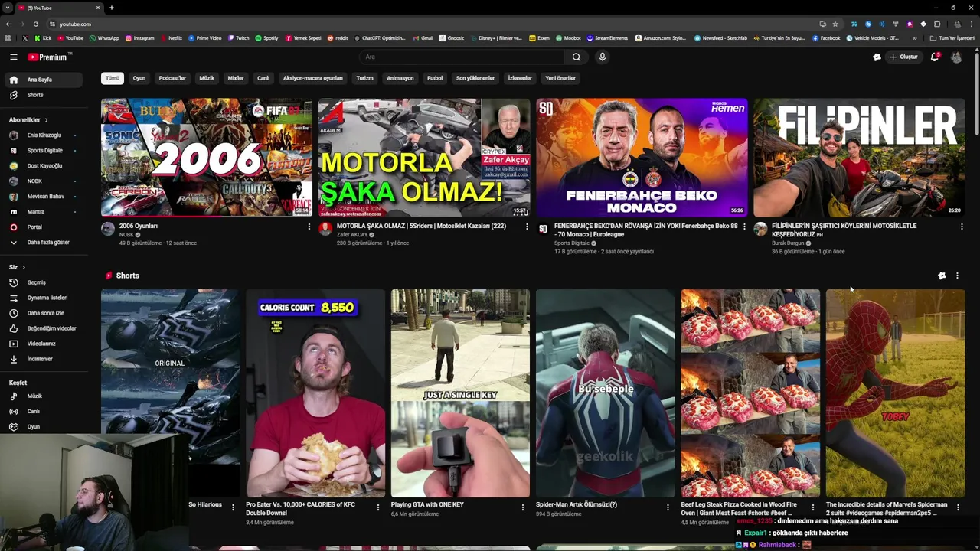Open Burak Durgun channel avatar
The width and height of the screenshot is (980, 551).
pos(760,229)
